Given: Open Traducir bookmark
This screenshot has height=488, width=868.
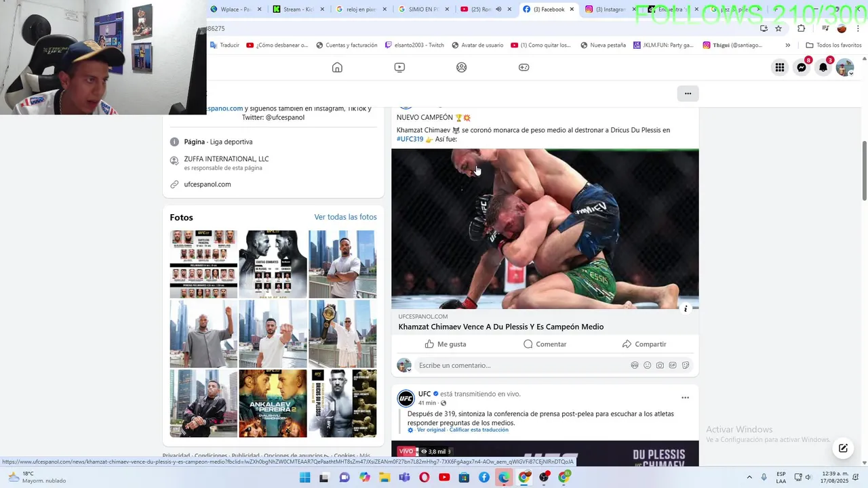Looking at the screenshot, I should pyautogui.click(x=224, y=45).
